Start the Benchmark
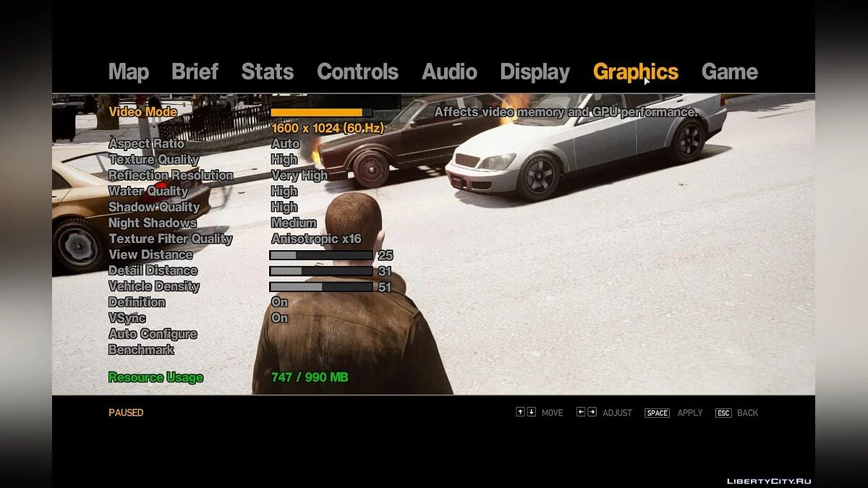 tap(141, 350)
